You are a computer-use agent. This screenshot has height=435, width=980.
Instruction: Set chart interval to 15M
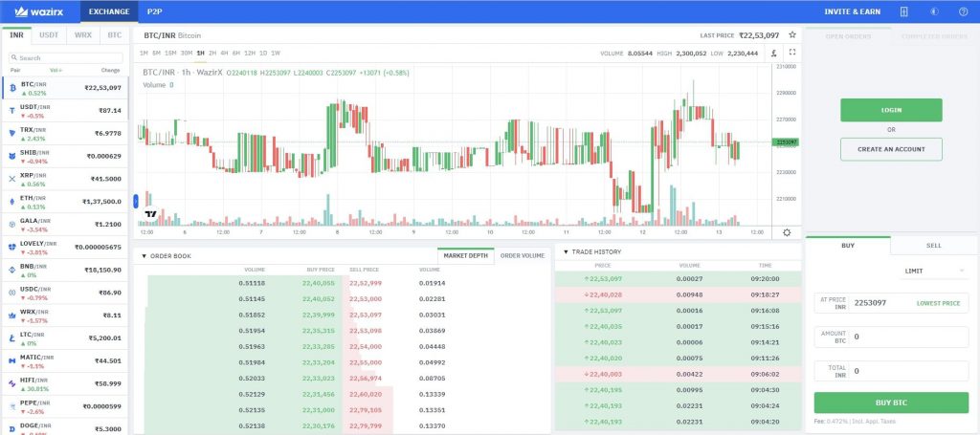170,53
